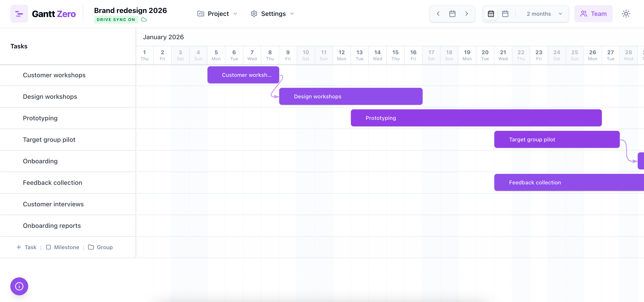Click the Milestone checkbox icon
Screen dimensions: 644x302
point(48,247)
